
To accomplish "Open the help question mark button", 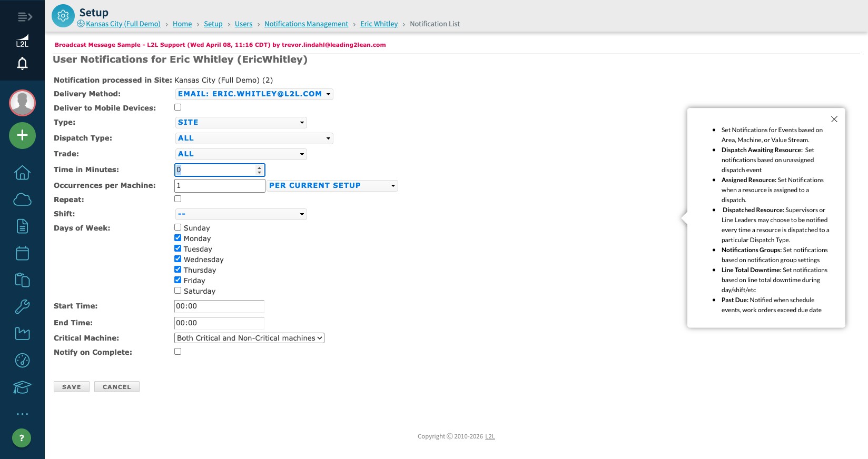I will 22,438.
